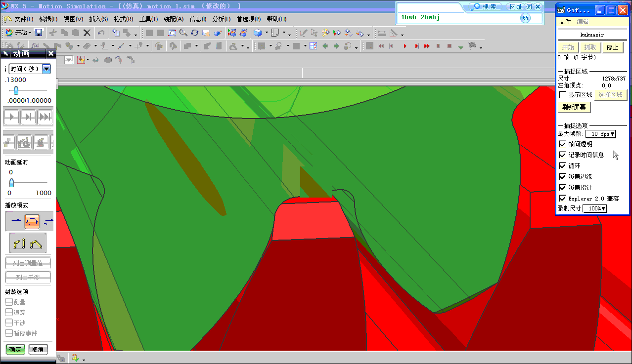The height and width of the screenshot is (364, 632).
Task: Open 文件 menu in Gif capture window
Action: (x=565, y=22)
